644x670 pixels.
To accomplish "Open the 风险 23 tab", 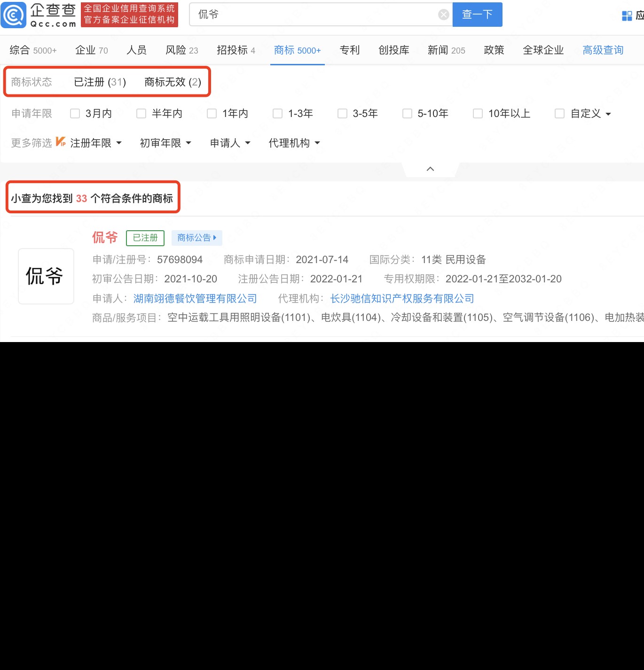I will 182,50.
